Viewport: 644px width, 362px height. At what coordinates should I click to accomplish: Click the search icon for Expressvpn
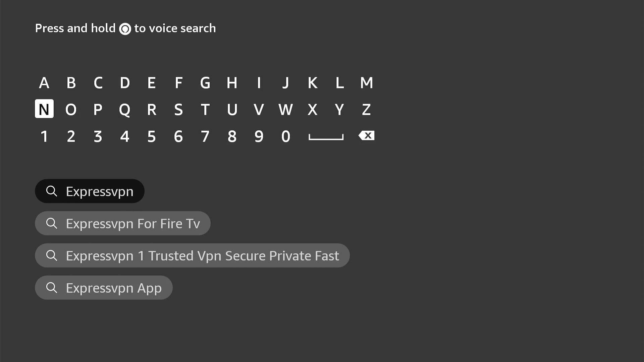(51, 191)
